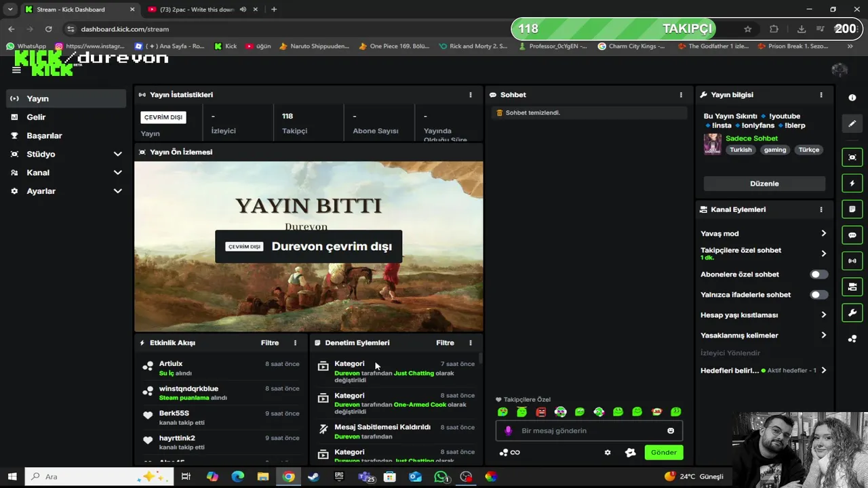Open Denetim Eylemleri three-dot menu
Image resolution: width=868 pixels, height=488 pixels.
pyautogui.click(x=471, y=343)
